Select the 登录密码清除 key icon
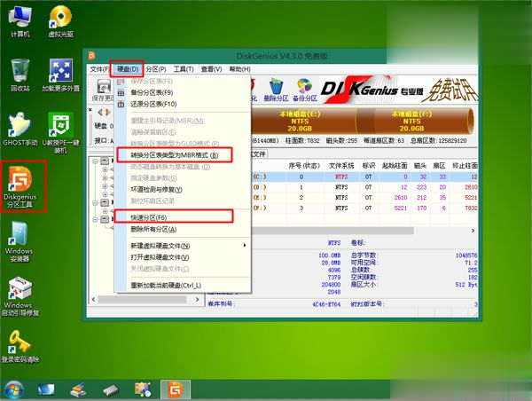Viewport: 532px width, 401px height. click(x=20, y=346)
